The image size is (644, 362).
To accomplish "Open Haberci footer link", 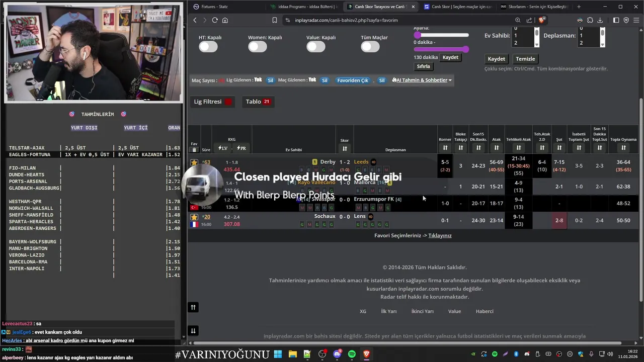I will click(x=485, y=311).
